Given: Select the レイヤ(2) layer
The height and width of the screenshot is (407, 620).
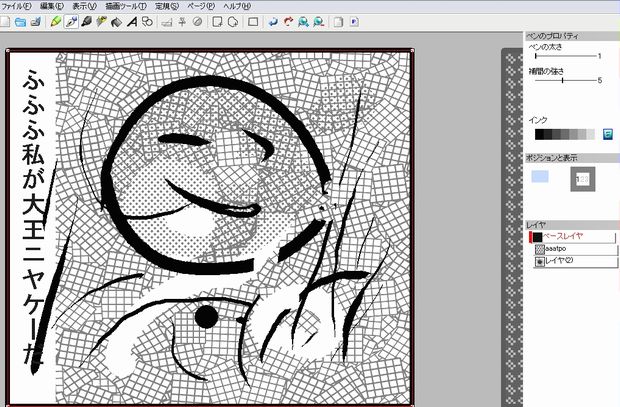Looking at the screenshot, I should click(575, 261).
